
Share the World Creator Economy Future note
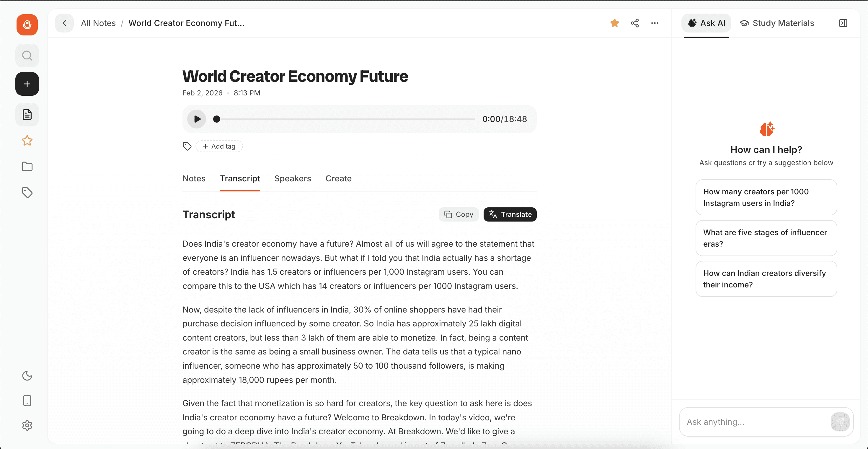point(634,23)
